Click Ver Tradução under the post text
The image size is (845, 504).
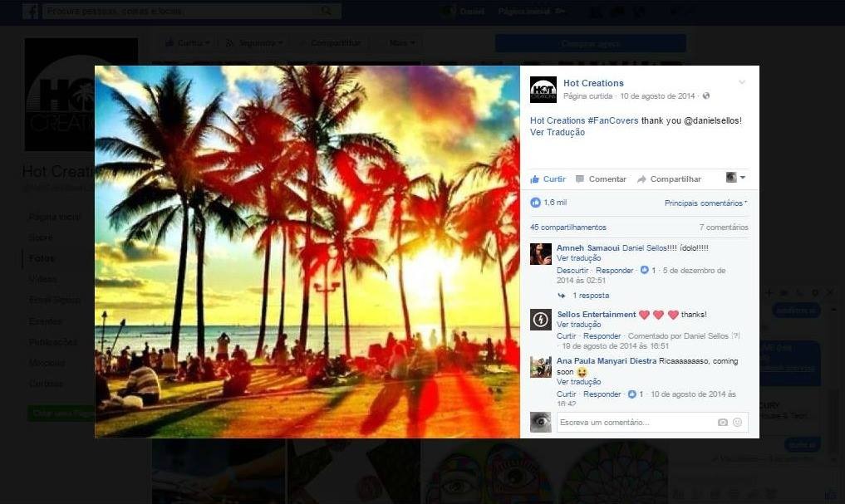pyautogui.click(x=557, y=133)
